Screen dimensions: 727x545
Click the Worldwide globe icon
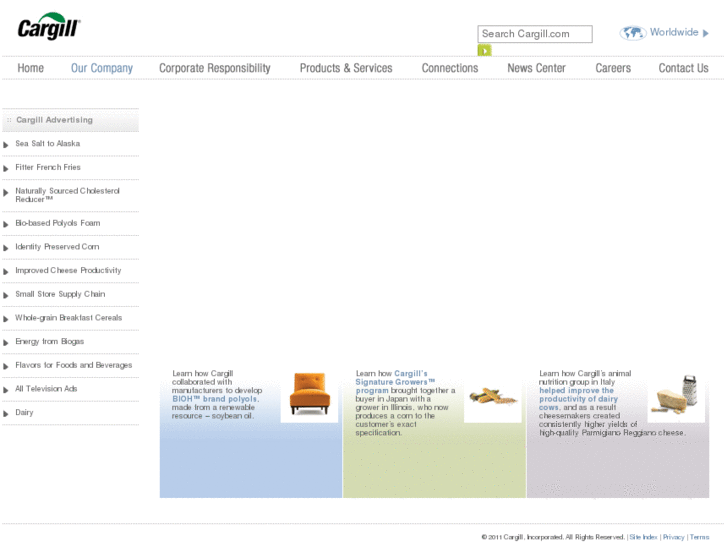point(633,33)
